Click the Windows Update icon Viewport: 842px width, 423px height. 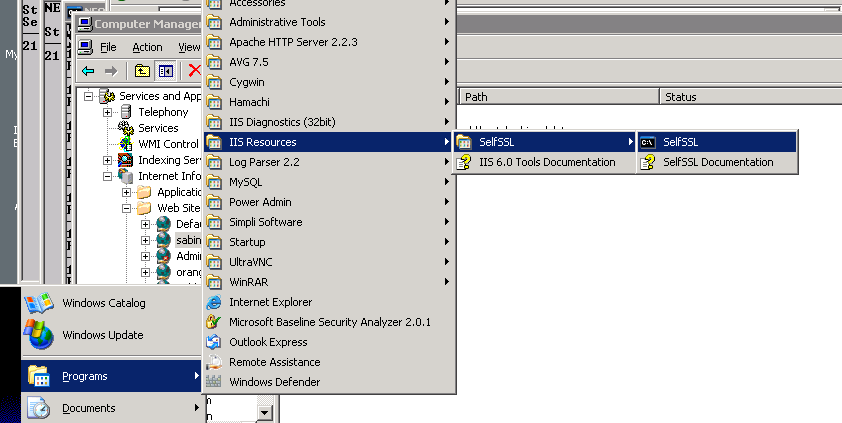click(x=40, y=335)
